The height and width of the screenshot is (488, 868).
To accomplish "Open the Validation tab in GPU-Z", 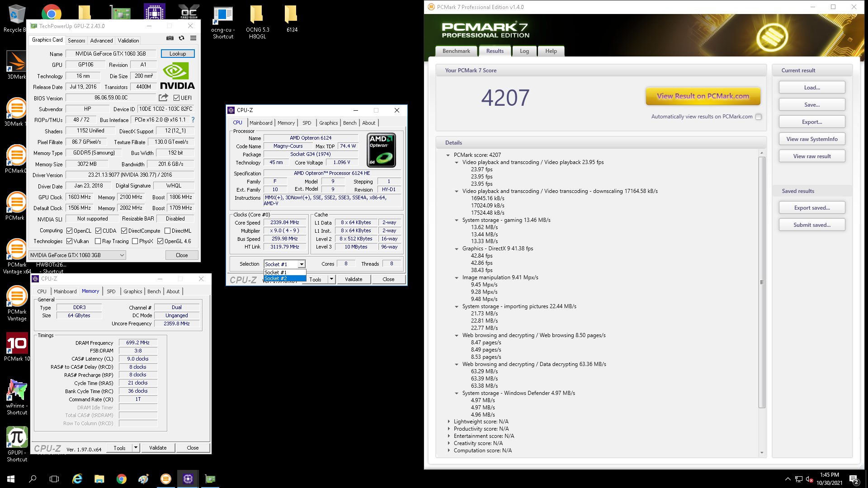I will point(128,40).
